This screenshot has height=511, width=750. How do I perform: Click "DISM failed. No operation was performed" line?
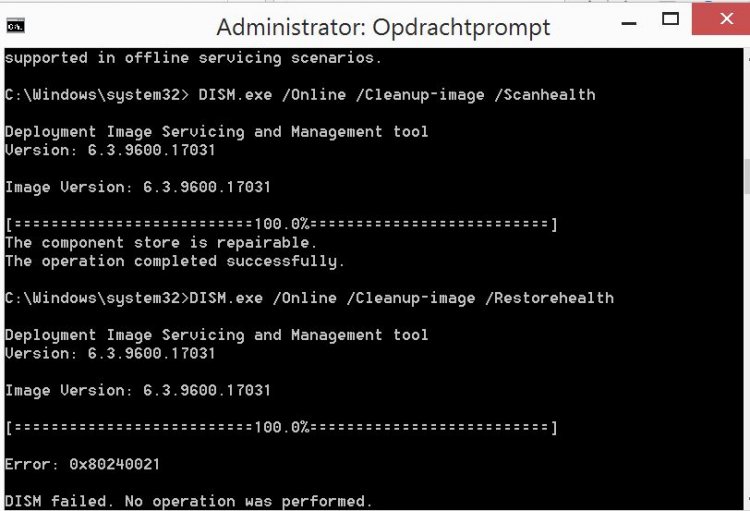coord(188,501)
